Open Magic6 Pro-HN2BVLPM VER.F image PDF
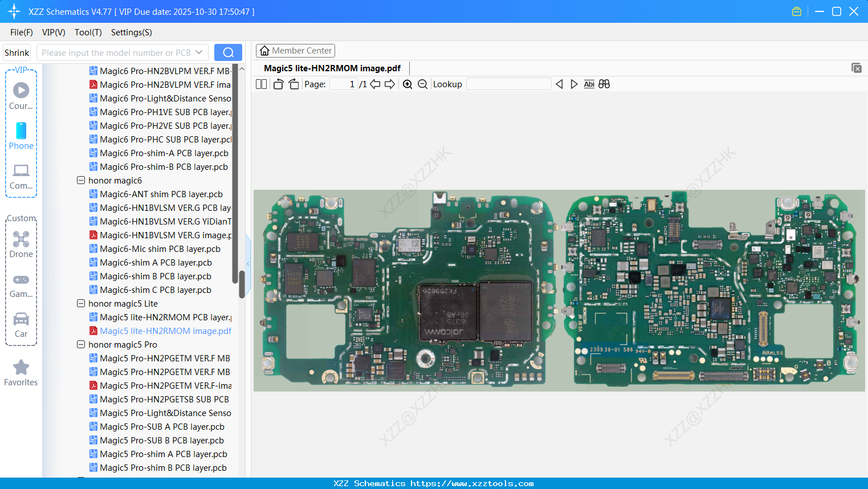Screen dimensions: 868x489 [x=160, y=84]
